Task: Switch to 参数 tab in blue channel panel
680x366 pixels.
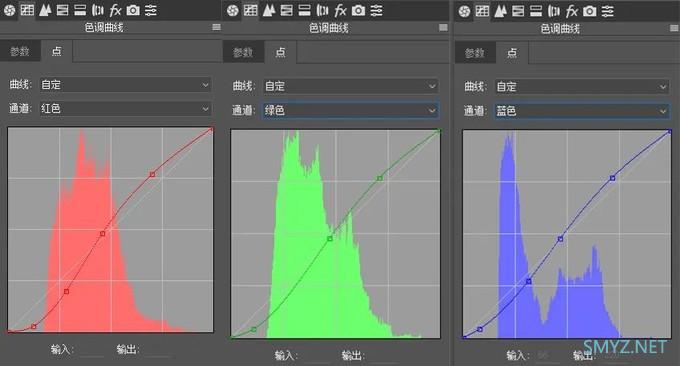Action: click(x=475, y=53)
